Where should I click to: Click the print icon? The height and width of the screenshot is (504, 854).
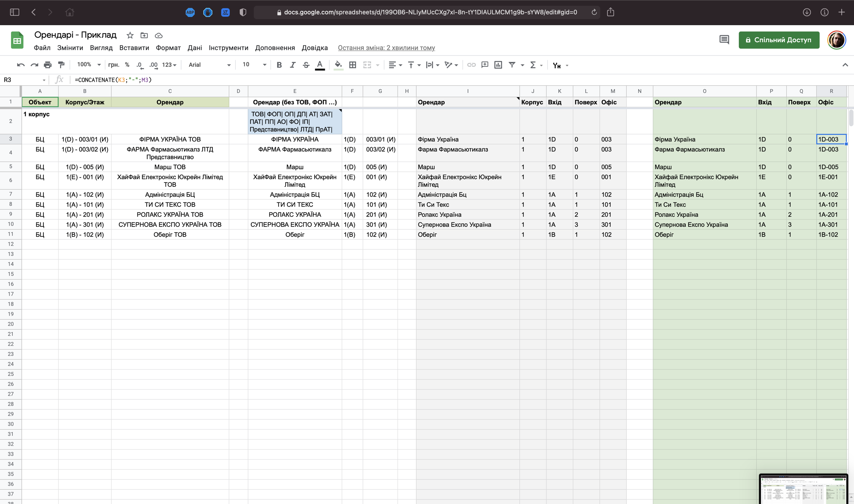pos(48,65)
